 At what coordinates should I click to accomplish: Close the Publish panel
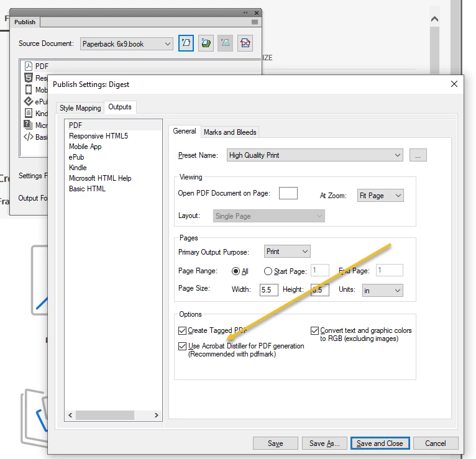click(x=257, y=13)
